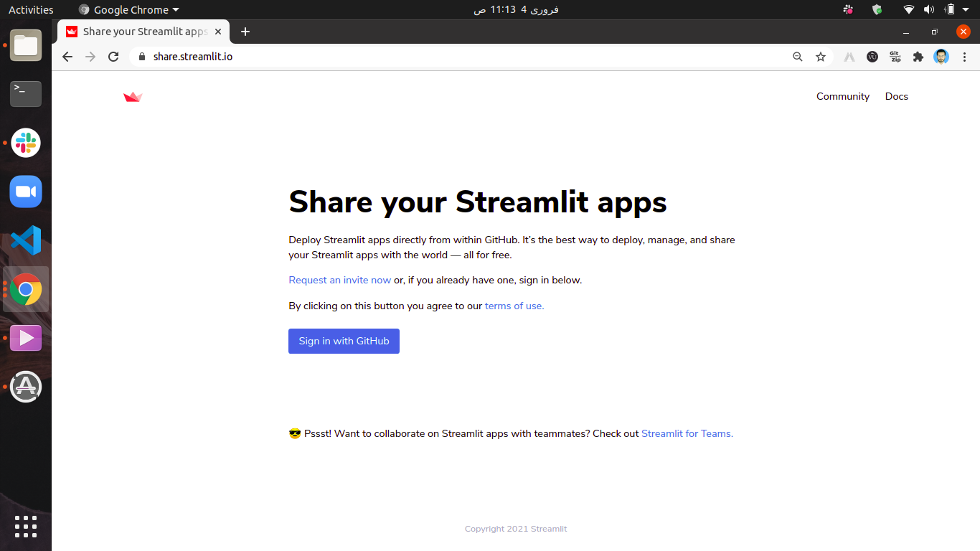The width and height of the screenshot is (980, 551).
Task: Open the Community menu item
Action: click(842, 96)
